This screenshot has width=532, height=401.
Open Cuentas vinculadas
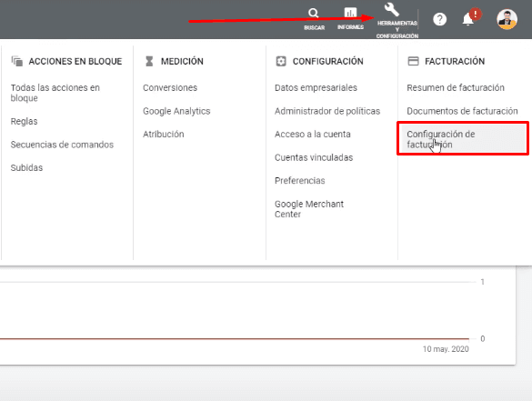314,157
